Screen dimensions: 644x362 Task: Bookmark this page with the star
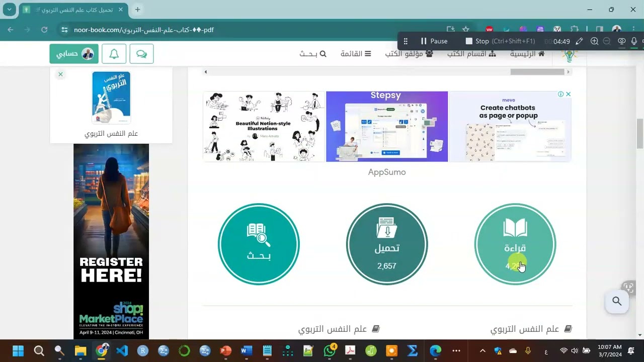tap(466, 30)
